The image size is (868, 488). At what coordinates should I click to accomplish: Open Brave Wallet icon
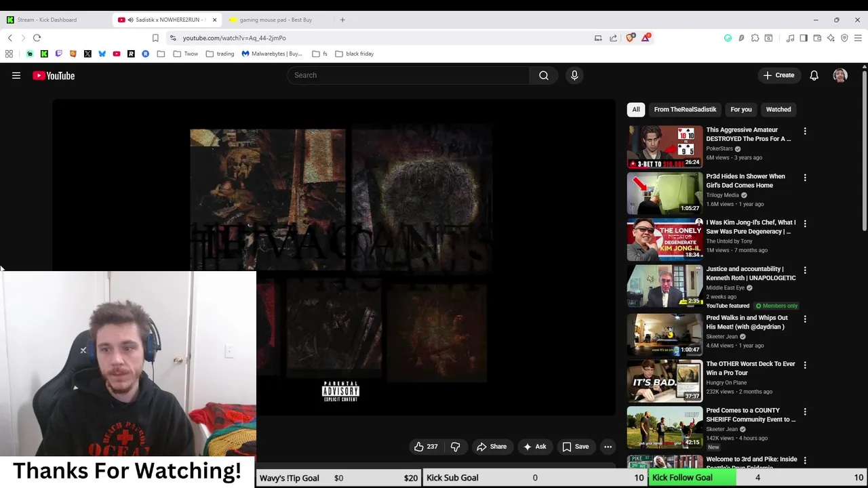click(817, 38)
